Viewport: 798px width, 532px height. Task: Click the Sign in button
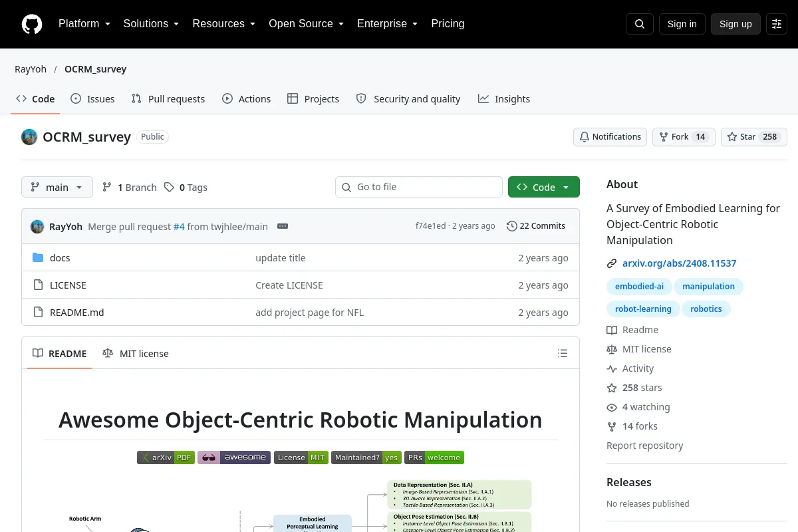[682, 24]
